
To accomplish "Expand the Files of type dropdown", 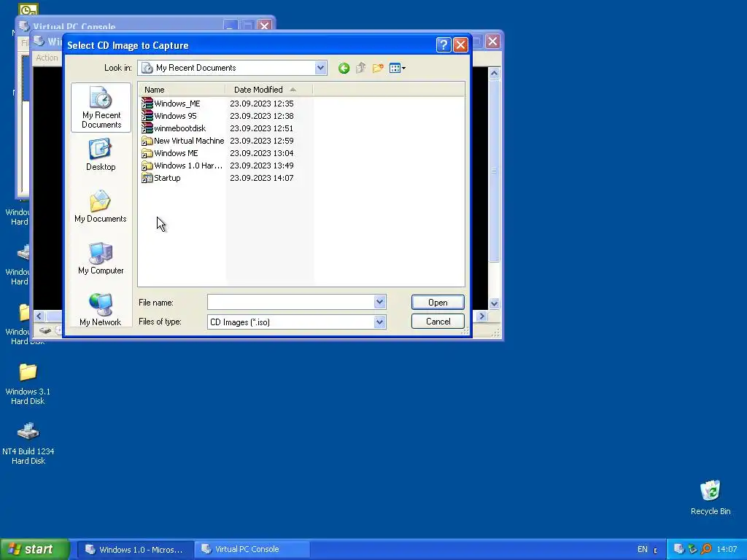I will coord(379,322).
